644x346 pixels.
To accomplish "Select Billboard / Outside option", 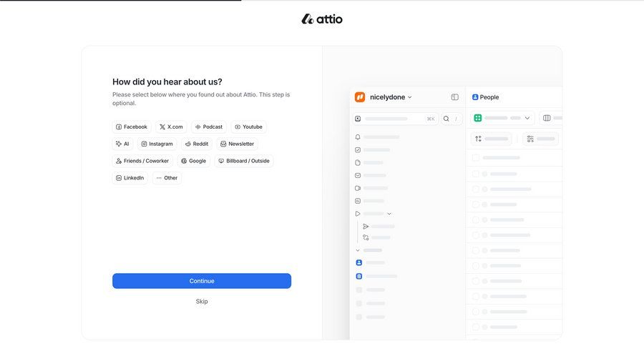I will [244, 161].
